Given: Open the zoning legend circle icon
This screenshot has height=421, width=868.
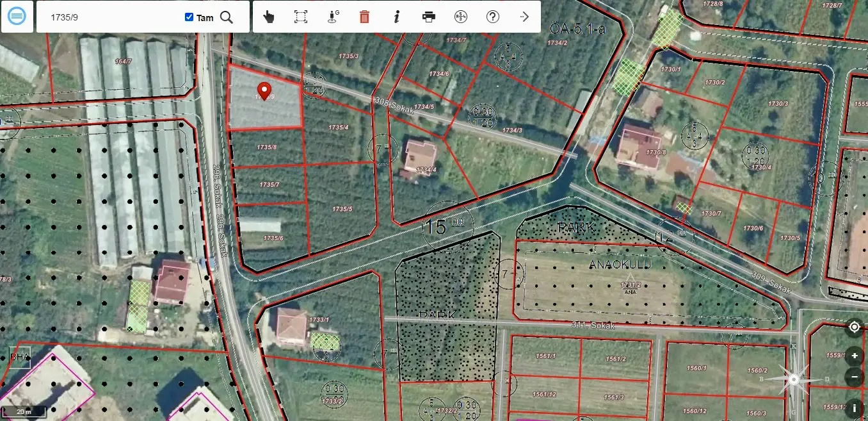Looking at the screenshot, I should pos(461,17).
